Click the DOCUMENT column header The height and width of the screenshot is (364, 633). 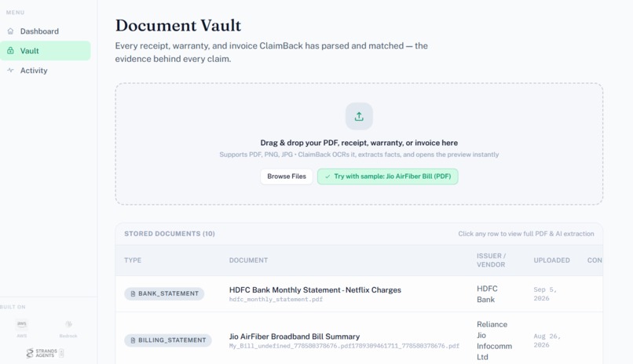point(248,260)
